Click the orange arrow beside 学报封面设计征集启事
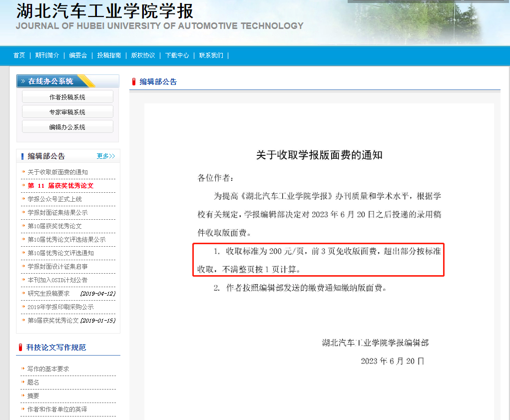 (x=23, y=266)
